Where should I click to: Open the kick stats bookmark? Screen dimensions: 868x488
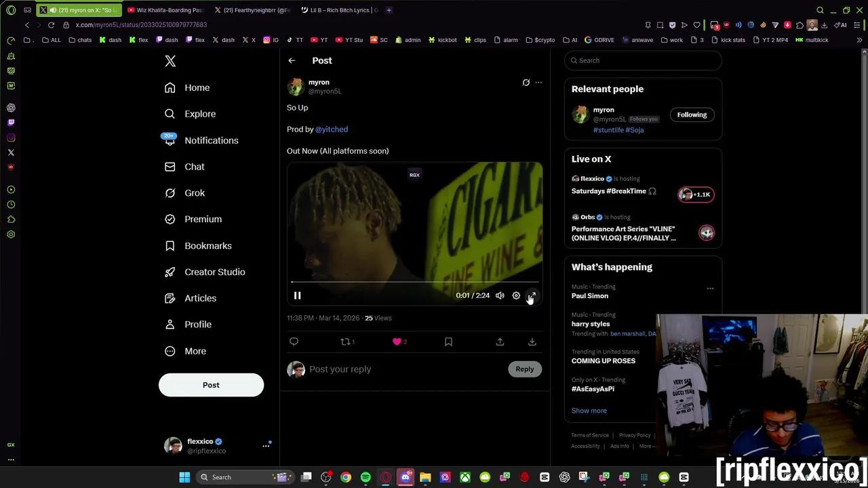pyautogui.click(x=729, y=40)
